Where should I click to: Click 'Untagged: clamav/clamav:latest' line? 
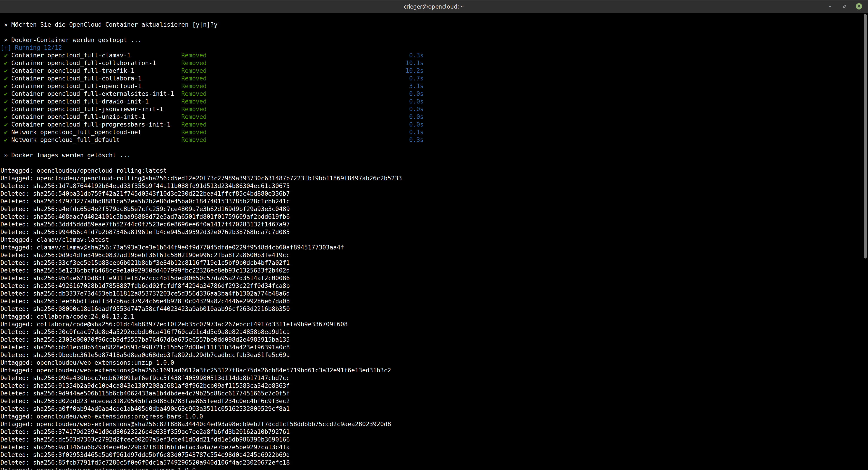[x=54, y=240]
